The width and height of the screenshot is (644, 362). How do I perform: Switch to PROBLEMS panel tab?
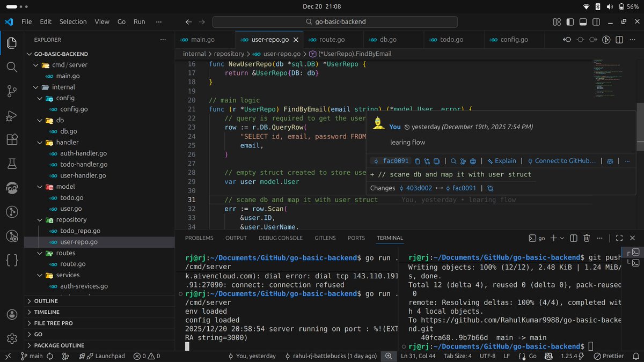[199, 238]
